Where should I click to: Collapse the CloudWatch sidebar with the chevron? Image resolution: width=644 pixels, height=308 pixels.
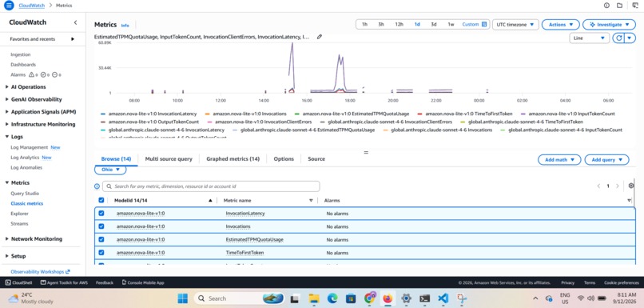pos(75,22)
